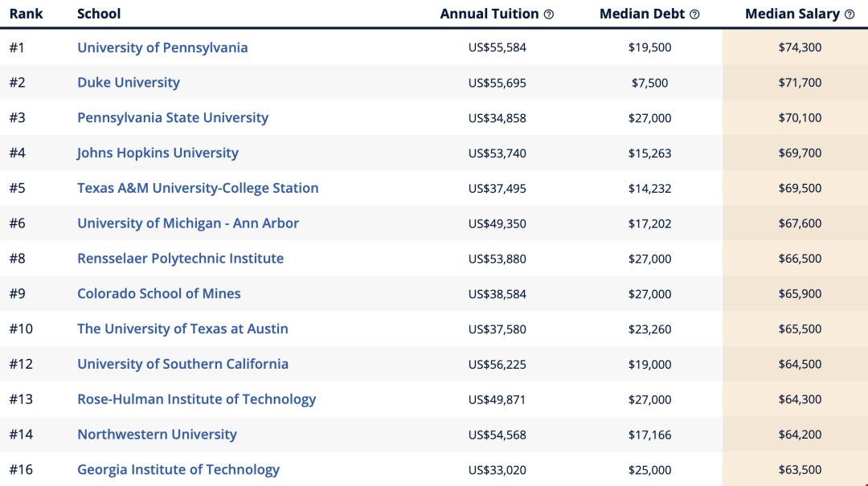This screenshot has width=868, height=486.
Task: Select the #3 rank cell
Action: (17, 118)
